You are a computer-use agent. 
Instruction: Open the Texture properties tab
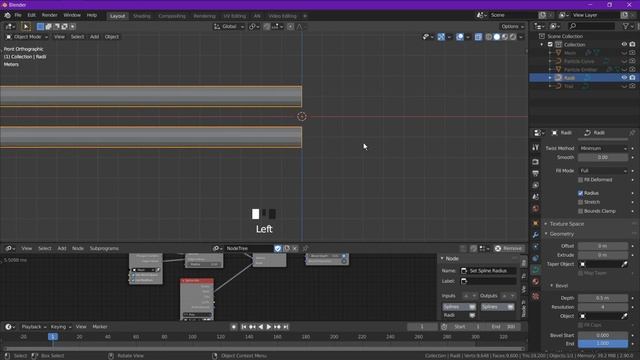[536, 296]
